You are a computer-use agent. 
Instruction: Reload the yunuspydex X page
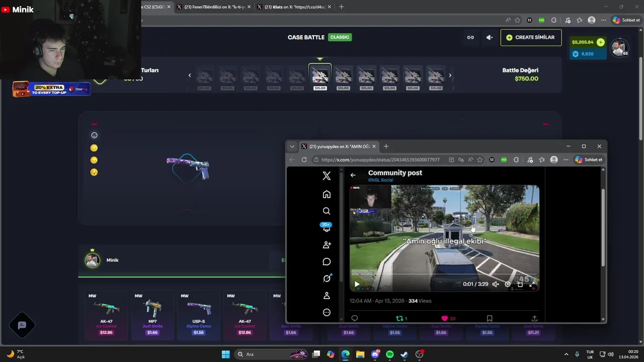pos(304,159)
